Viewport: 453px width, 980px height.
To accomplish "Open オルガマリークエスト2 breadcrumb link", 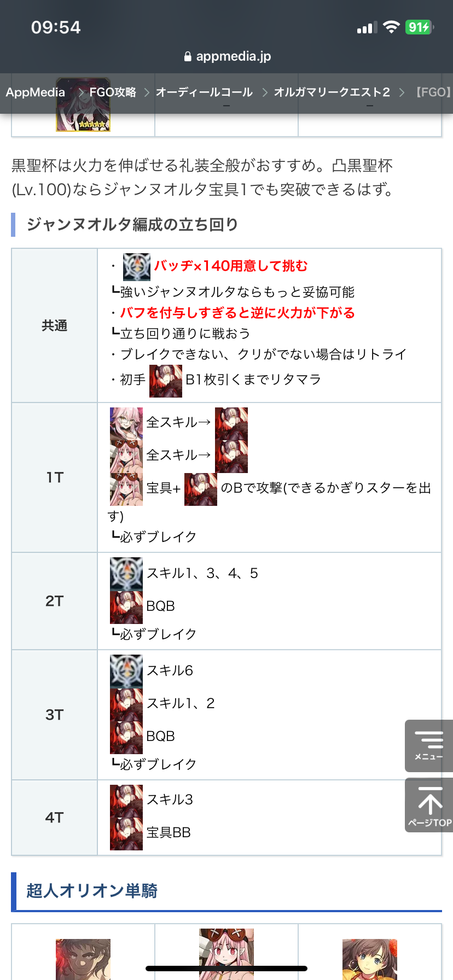I will (332, 92).
